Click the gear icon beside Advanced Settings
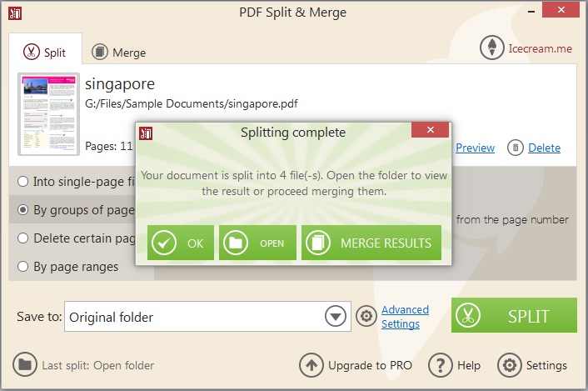Screen dimensions: 588x391 click(366, 316)
